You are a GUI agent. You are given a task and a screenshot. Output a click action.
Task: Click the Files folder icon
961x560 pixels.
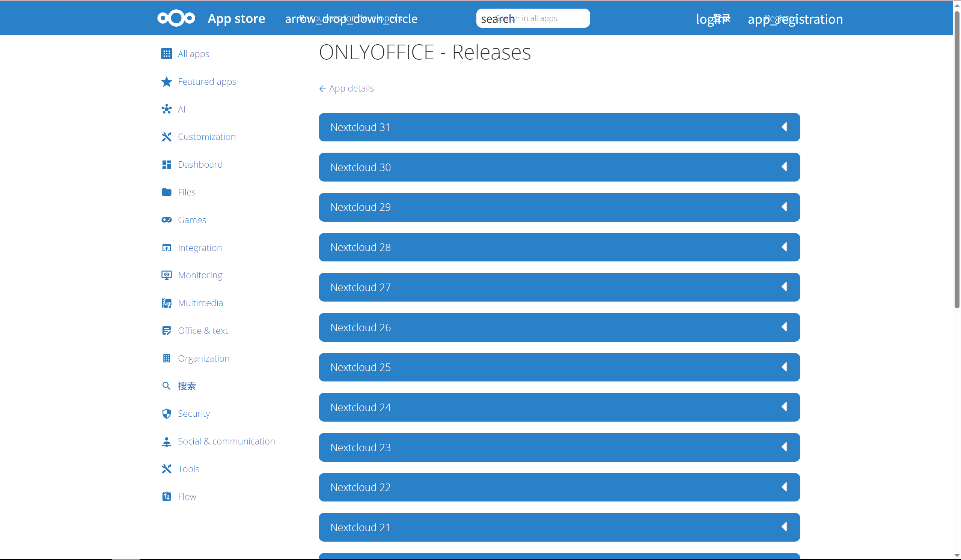coord(166,192)
